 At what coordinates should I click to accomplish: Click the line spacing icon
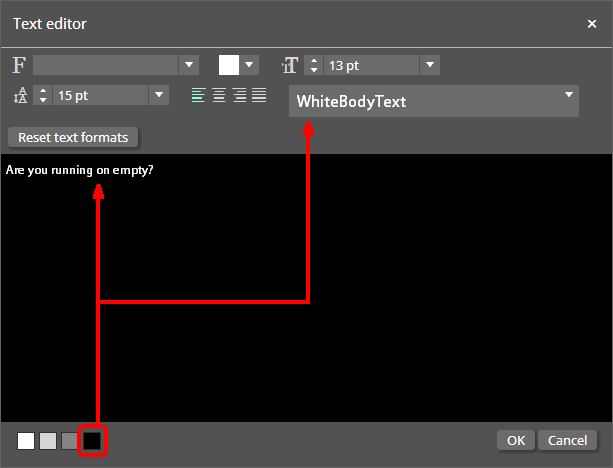click(21, 95)
